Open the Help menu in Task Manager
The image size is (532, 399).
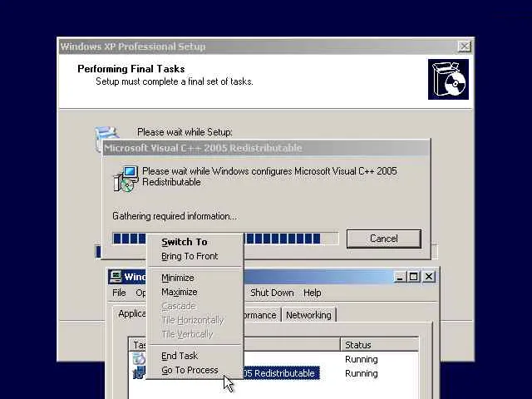(313, 293)
